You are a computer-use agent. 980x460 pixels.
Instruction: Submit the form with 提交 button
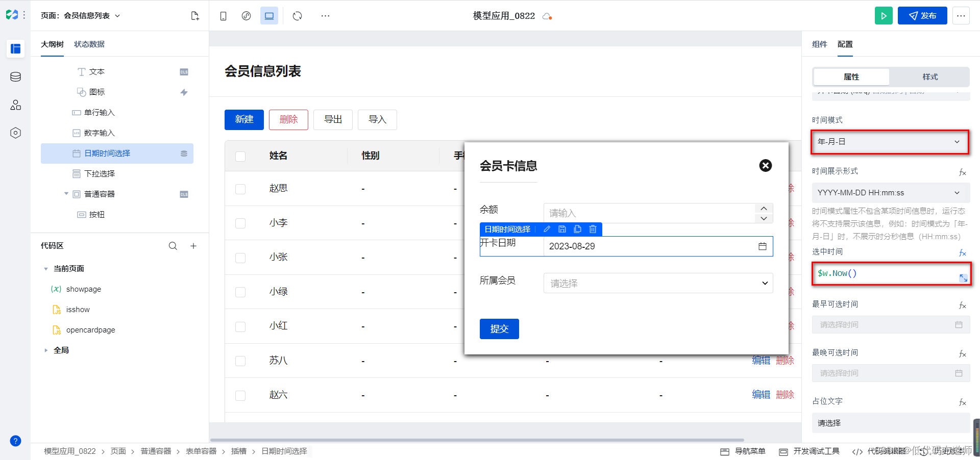point(499,329)
